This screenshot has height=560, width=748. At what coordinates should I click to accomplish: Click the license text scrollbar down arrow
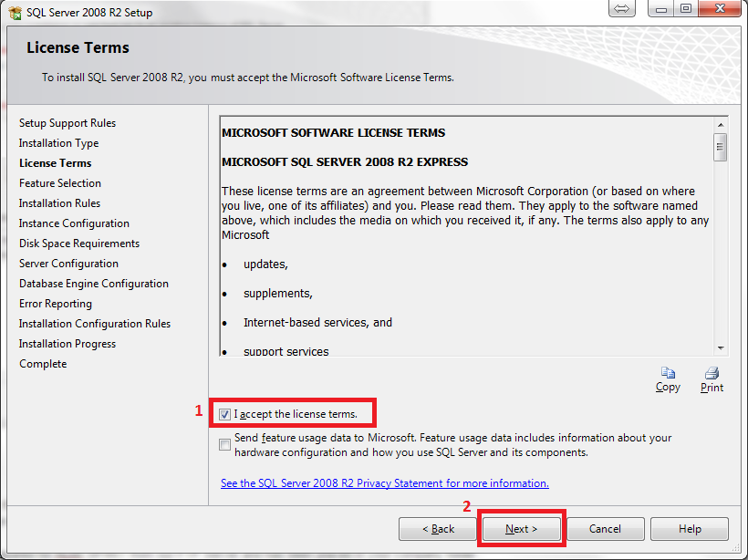point(721,348)
